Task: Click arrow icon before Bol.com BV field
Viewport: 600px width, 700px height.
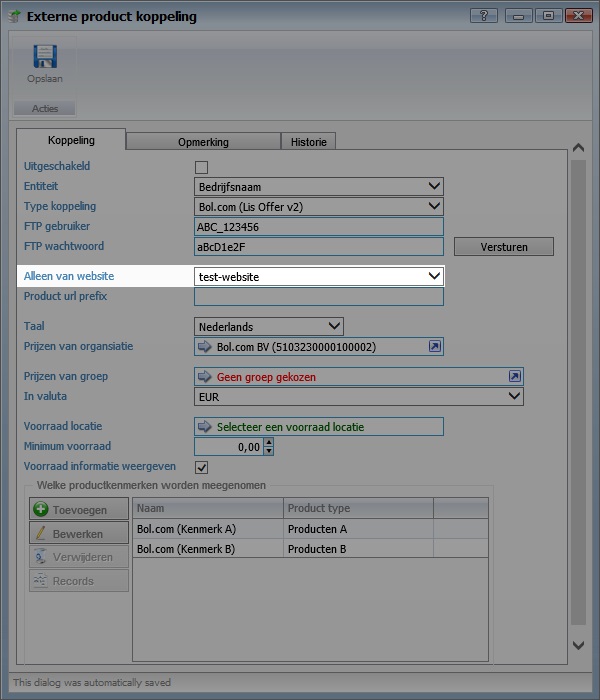Action: pyautogui.click(x=206, y=347)
